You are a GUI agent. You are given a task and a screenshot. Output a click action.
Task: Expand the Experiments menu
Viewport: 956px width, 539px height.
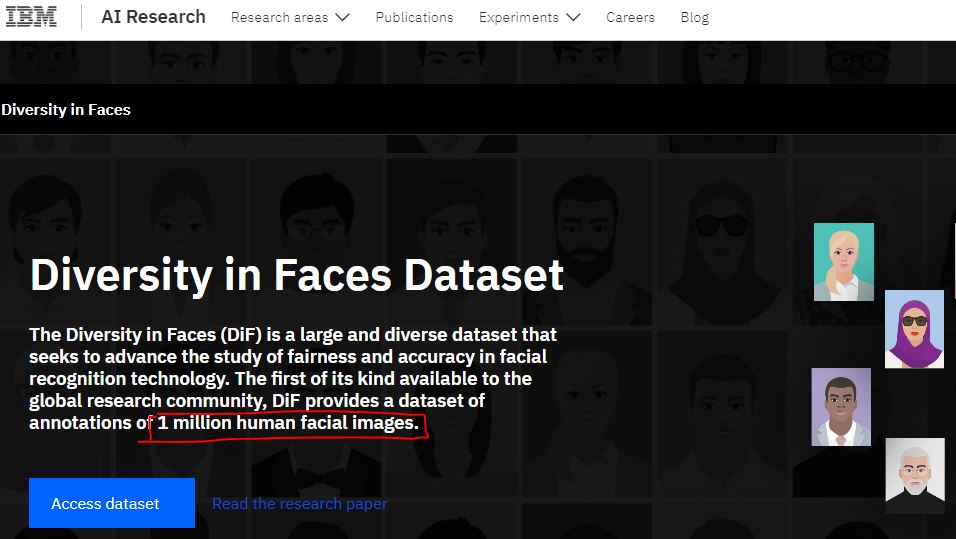click(529, 18)
